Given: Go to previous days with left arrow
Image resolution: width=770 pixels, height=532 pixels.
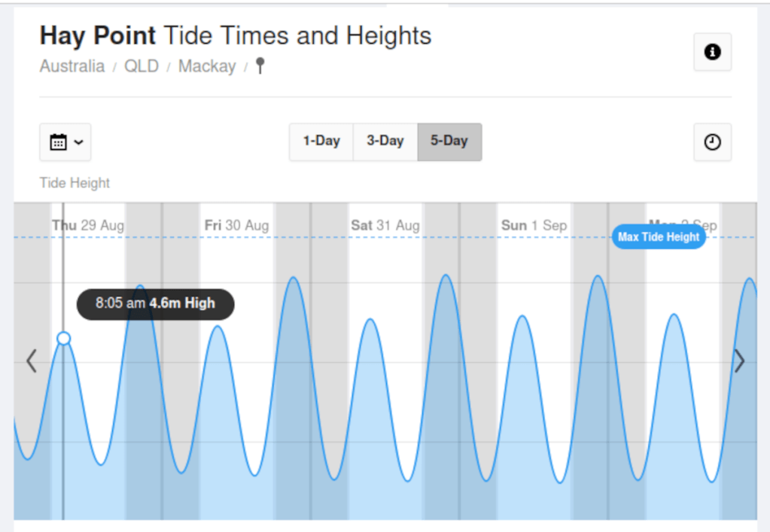Looking at the screenshot, I should pyautogui.click(x=31, y=361).
